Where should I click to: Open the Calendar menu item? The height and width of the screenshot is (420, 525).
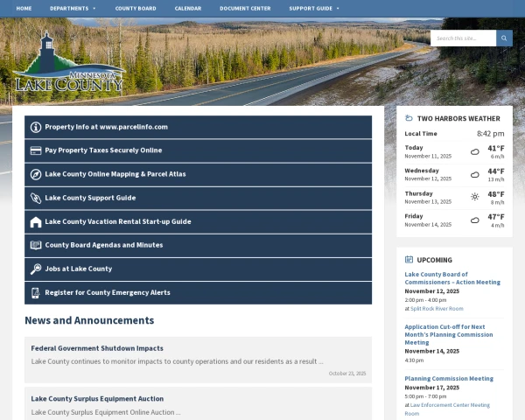pyautogui.click(x=188, y=9)
